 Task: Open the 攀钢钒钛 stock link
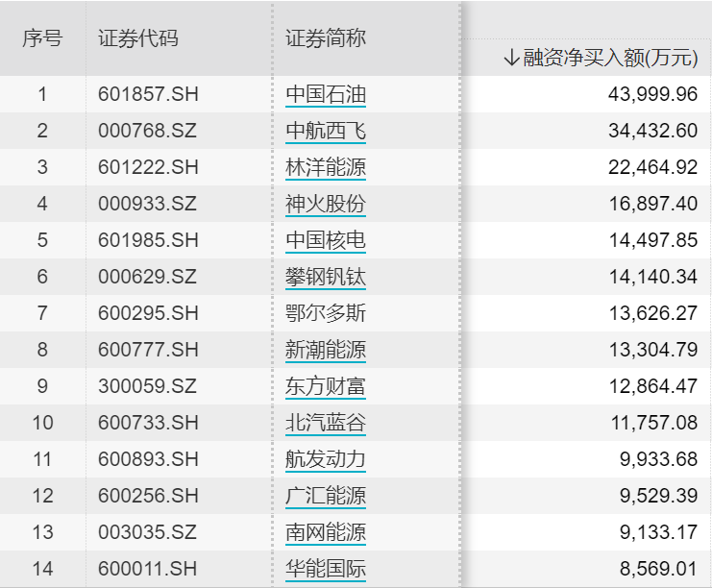coord(326,277)
